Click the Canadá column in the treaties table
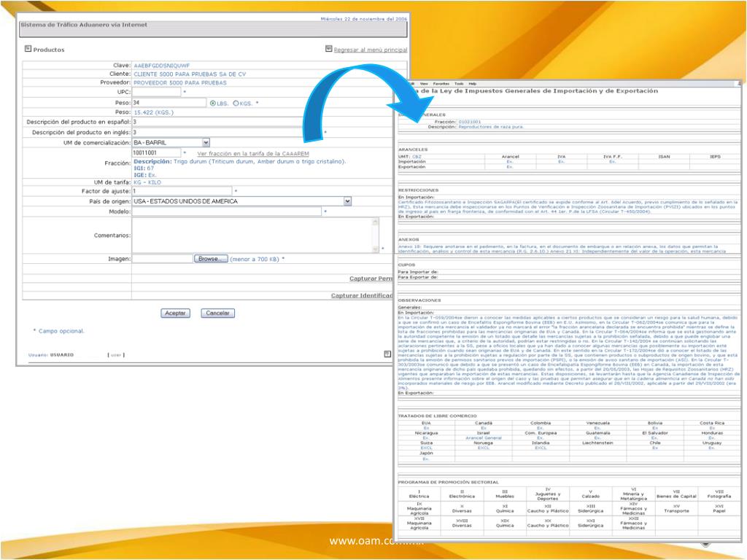Viewport: 747px width, 560px height. [484, 423]
